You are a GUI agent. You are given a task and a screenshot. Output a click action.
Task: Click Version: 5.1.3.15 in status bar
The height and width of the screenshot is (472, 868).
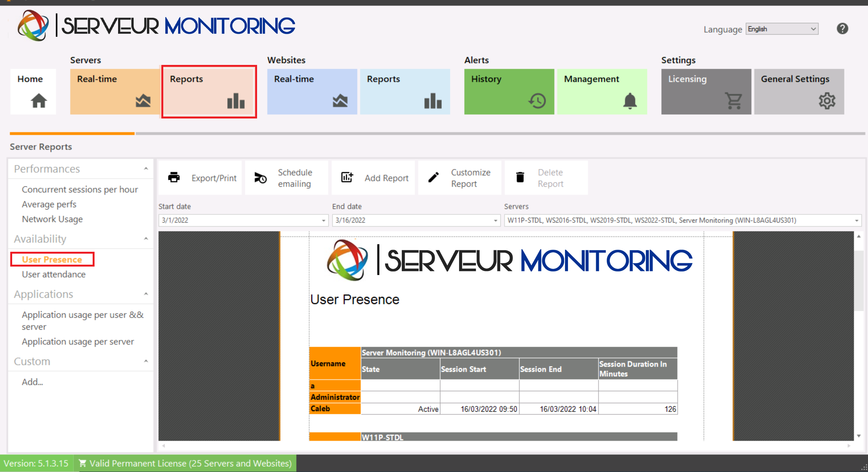point(36,463)
